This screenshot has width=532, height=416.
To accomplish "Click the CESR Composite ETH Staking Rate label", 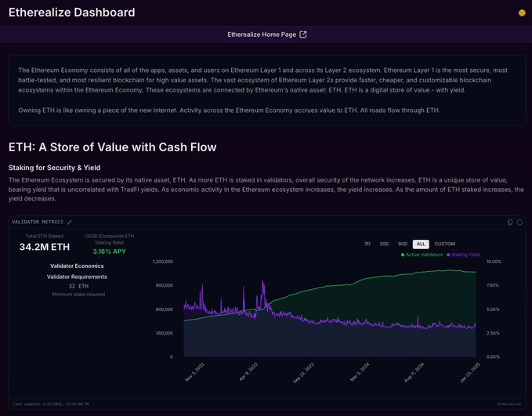I will [x=109, y=239].
